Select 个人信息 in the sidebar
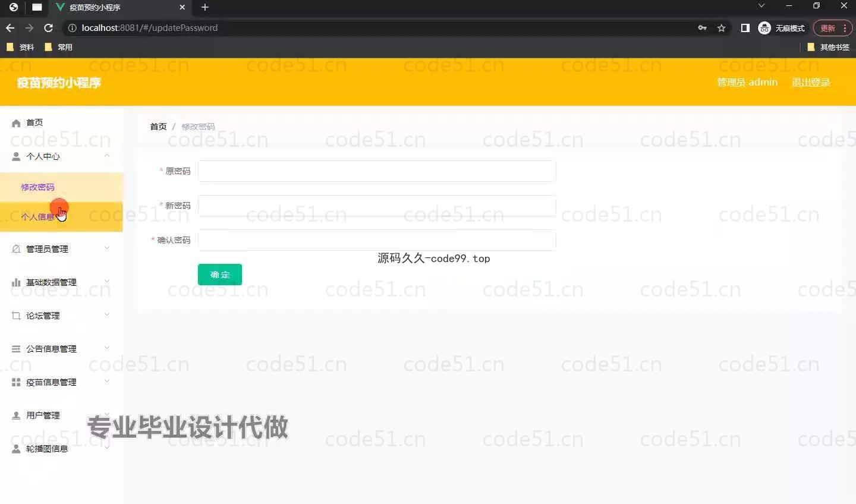Image resolution: width=856 pixels, height=504 pixels. tap(61, 217)
